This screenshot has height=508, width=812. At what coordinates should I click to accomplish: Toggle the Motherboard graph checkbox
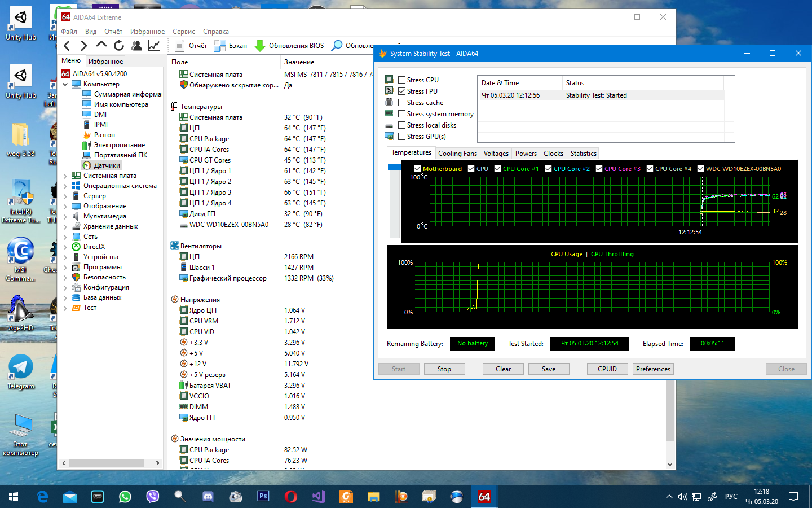(418, 169)
